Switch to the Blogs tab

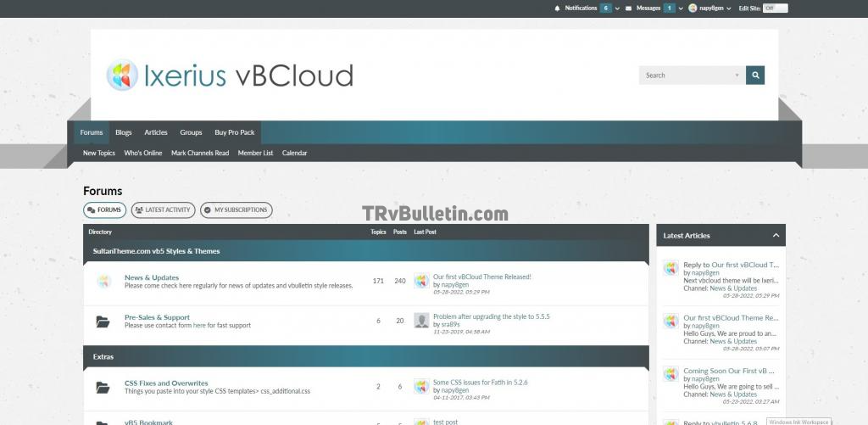pyautogui.click(x=124, y=132)
